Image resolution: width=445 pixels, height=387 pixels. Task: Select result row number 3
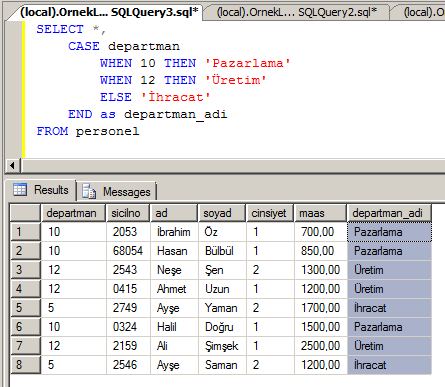point(25,270)
